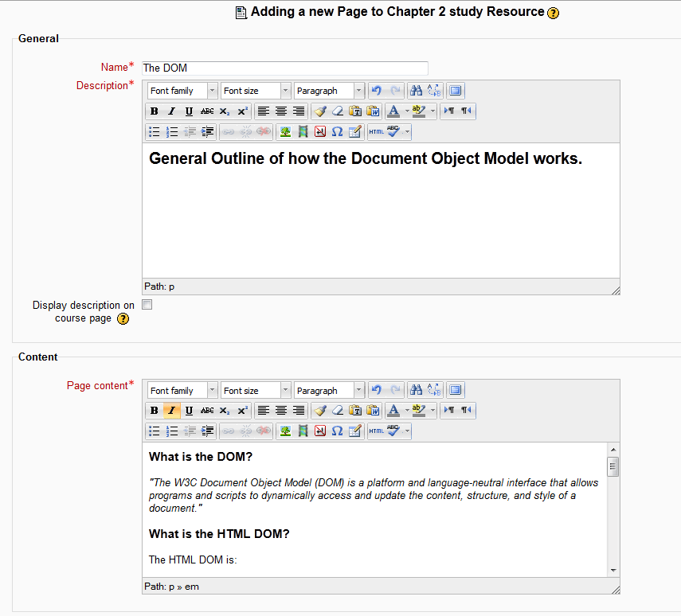Image resolution: width=681 pixels, height=616 pixels.
Task: Open Paragraph format dropdown in Description editor
Action: (x=329, y=91)
